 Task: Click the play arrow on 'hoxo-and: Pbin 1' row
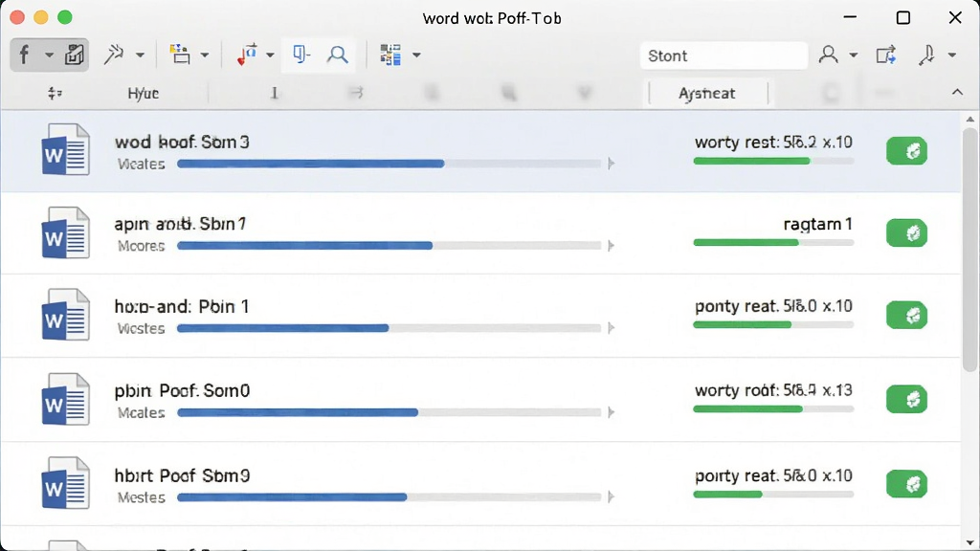click(x=612, y=328)
